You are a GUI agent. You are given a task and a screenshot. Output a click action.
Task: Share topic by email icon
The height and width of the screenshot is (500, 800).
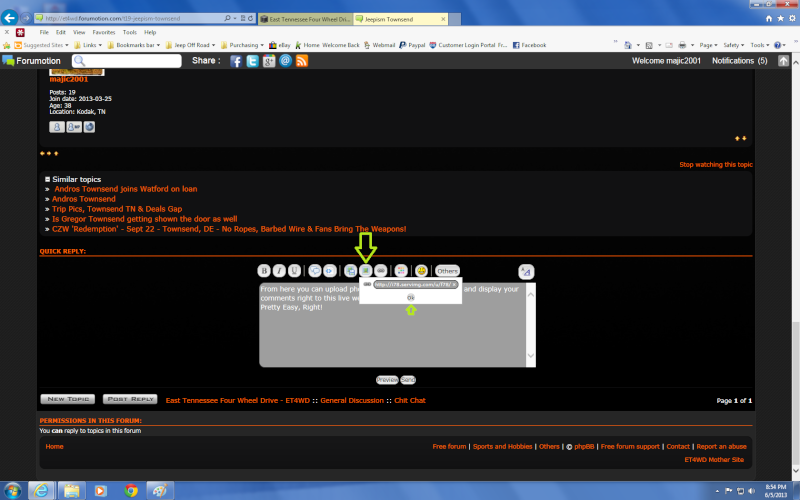pos(286,61)
